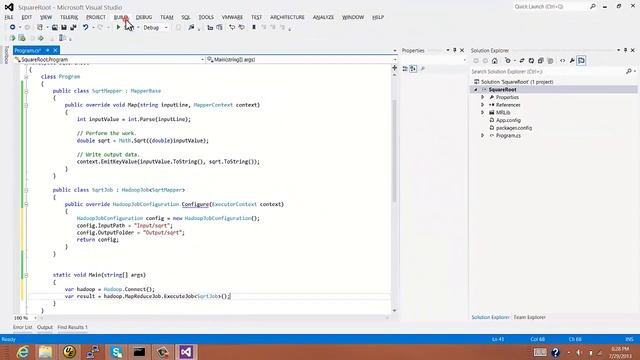Switch to the Team Explorer tab
Screen dimensions: 640x360
529,317
